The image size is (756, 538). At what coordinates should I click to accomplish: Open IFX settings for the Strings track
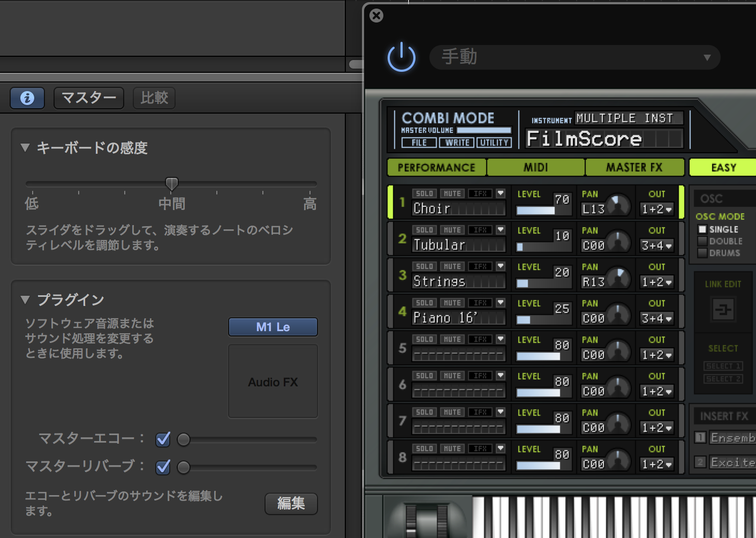(x=480, y=266)
